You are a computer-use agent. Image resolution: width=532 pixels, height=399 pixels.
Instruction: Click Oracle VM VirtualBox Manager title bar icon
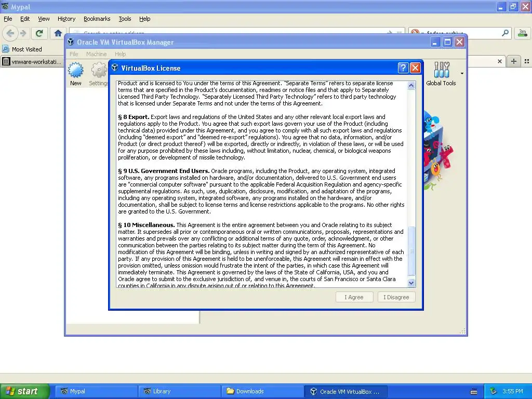pyautogui.click(x=71, y=42)
